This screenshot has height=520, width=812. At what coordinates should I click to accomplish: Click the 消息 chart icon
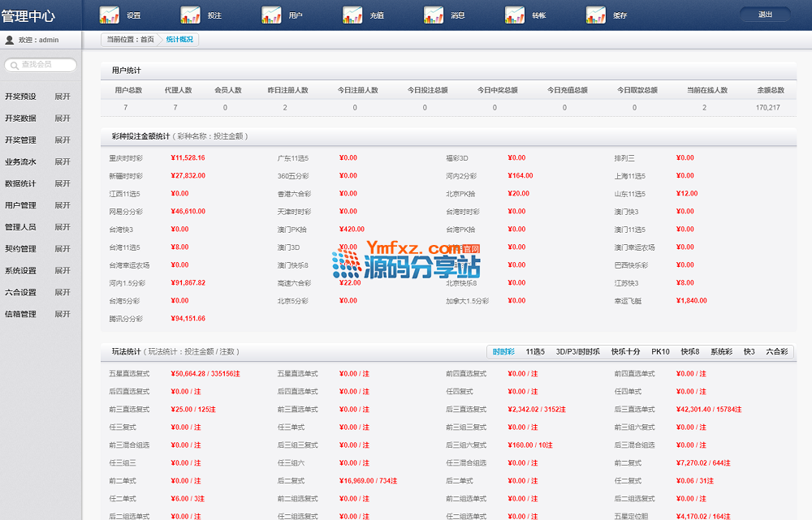point(434,15)
